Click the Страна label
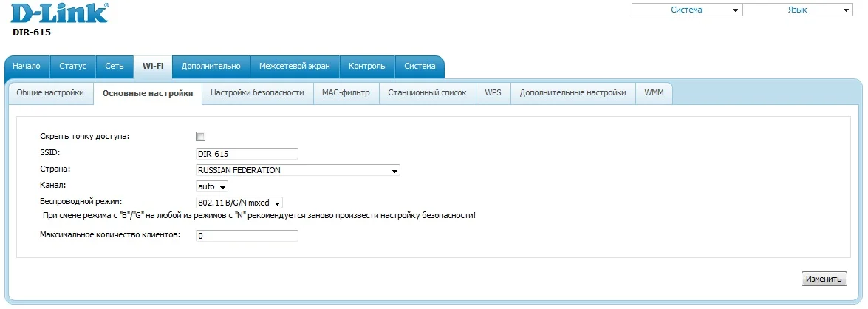 pos(55,169)
